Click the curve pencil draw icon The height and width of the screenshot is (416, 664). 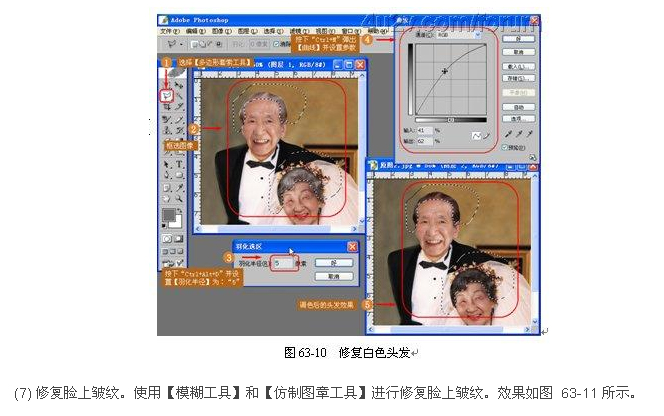486,136
